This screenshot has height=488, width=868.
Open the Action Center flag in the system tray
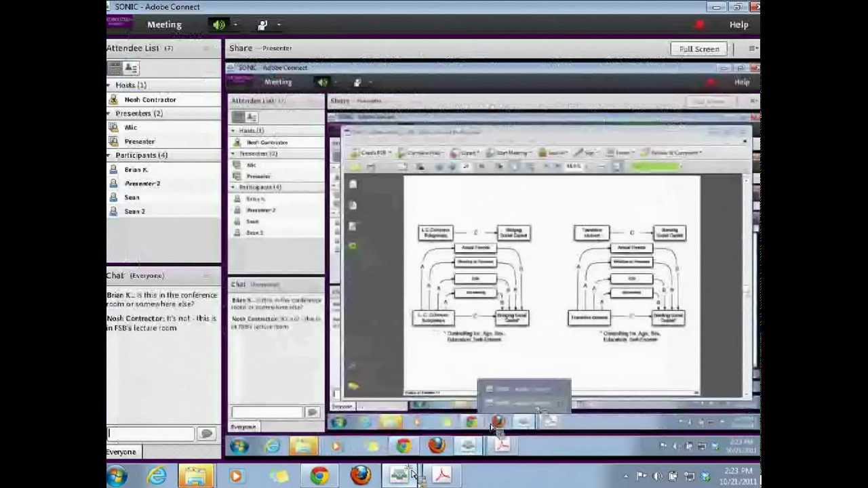point(641,476)
